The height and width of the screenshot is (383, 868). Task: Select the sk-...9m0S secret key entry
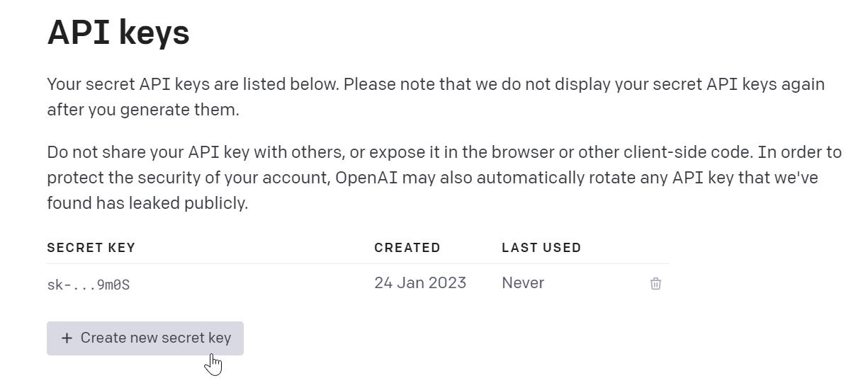(89, 285)
